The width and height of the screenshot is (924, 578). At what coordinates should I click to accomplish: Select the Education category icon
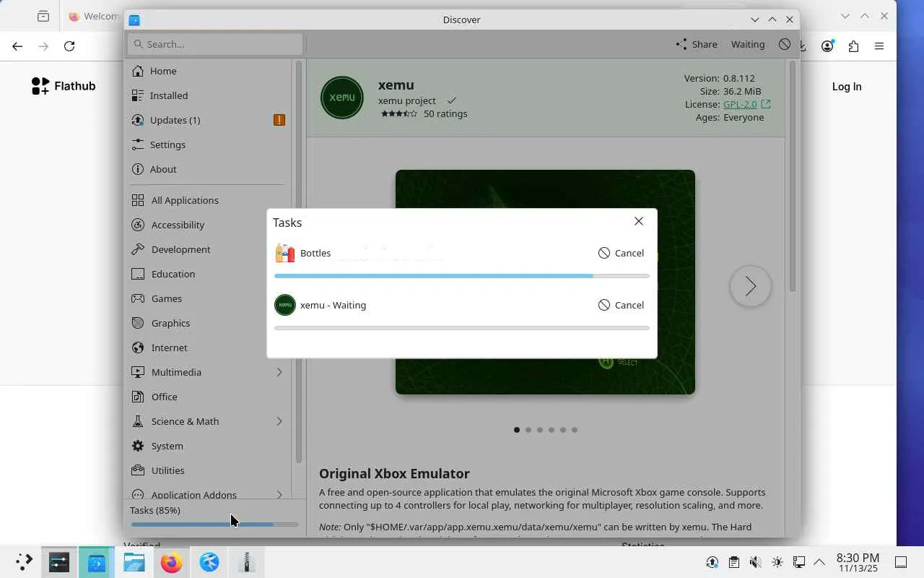138,274
